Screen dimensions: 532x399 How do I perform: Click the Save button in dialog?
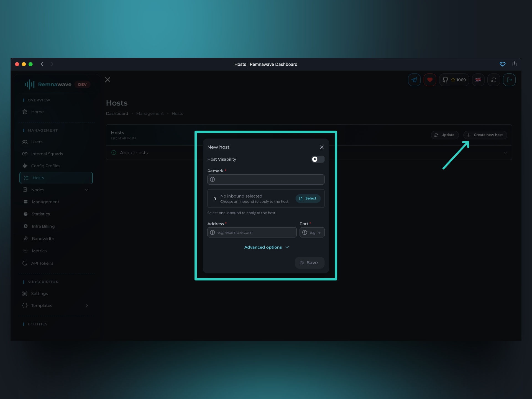(x=309, y=263)
